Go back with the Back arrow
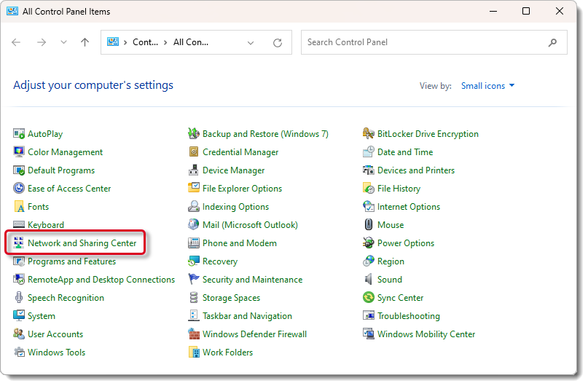Image resolution: width=588 pixels, height=386 pixels. (x=16, y=42)
